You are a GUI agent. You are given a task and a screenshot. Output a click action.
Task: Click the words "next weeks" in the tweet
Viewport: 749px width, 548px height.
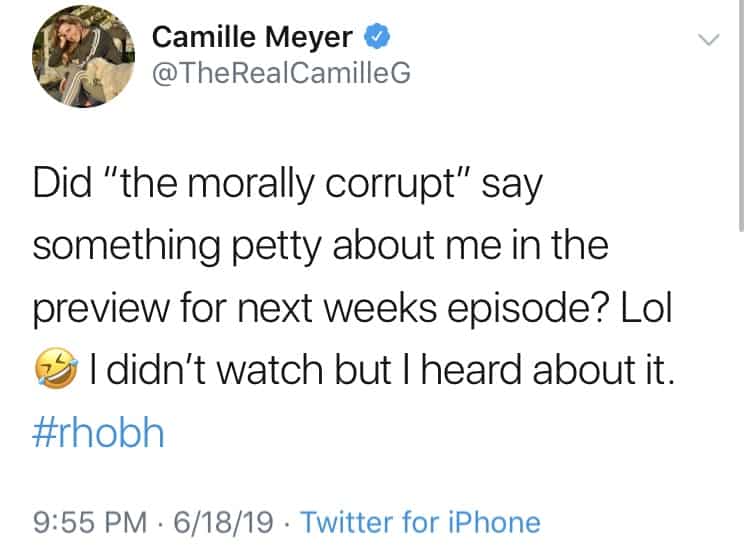click(324, 313)
